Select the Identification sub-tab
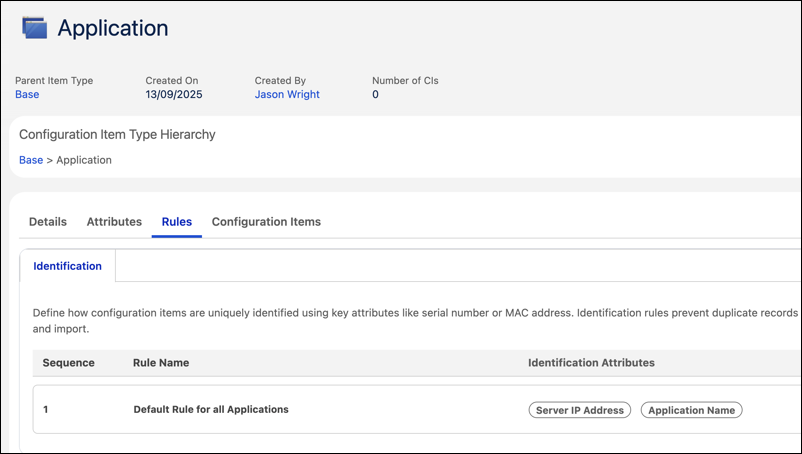Screen dimensions: 802x454 point(68,266)
